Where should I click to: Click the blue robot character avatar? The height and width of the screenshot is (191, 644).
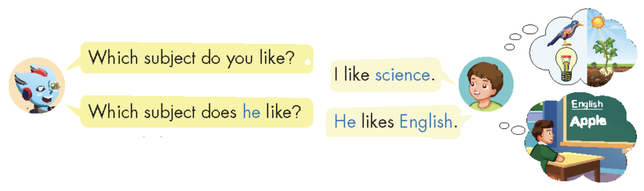[x=37, y=86]
